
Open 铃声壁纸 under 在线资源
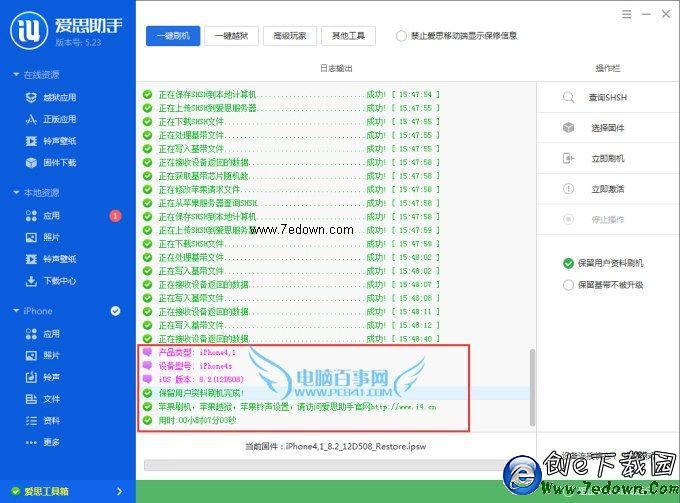pyautogui.click(x=51, y=141)
